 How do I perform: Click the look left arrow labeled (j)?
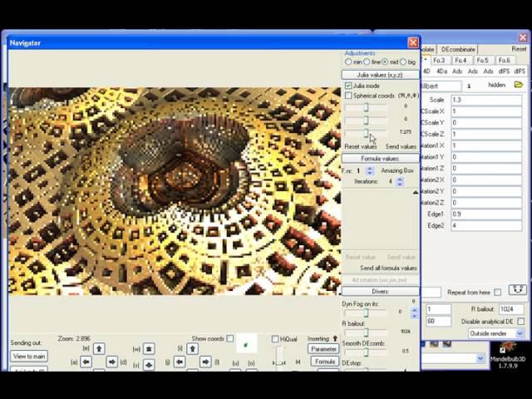[x=180, y=362]
